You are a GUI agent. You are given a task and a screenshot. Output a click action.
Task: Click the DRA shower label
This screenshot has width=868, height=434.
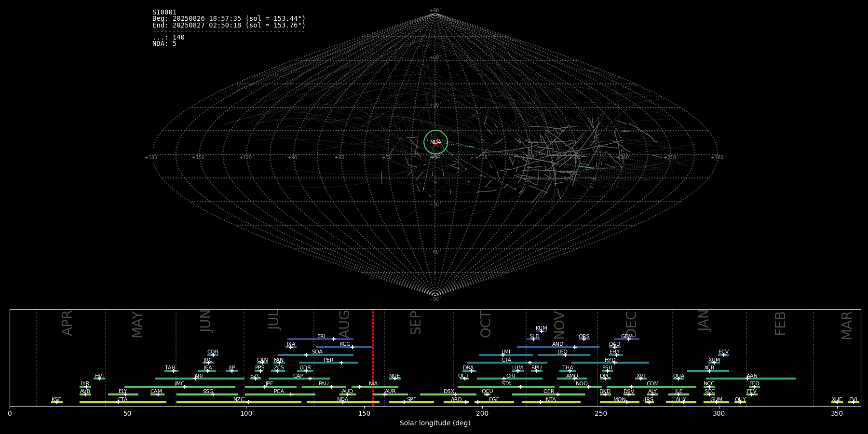468,368
